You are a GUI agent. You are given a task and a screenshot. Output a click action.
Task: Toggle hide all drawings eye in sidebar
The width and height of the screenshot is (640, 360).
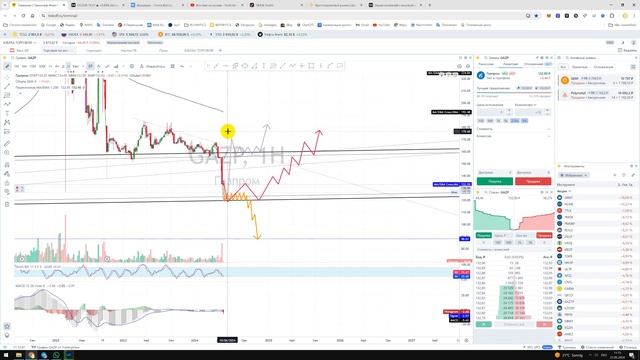[x=7, y=192]
